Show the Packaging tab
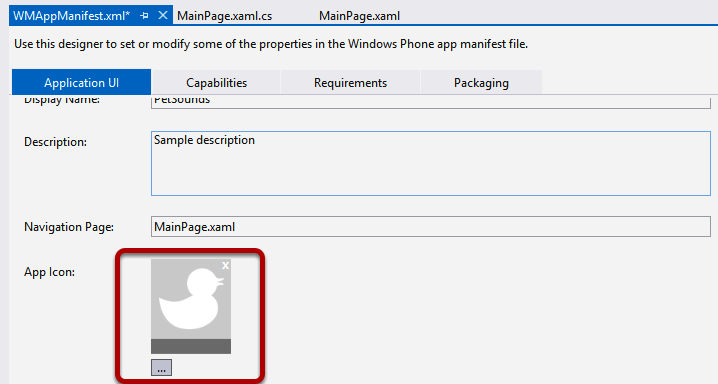Viewport: 718px width, 384px height. click(x=481, y=82)
